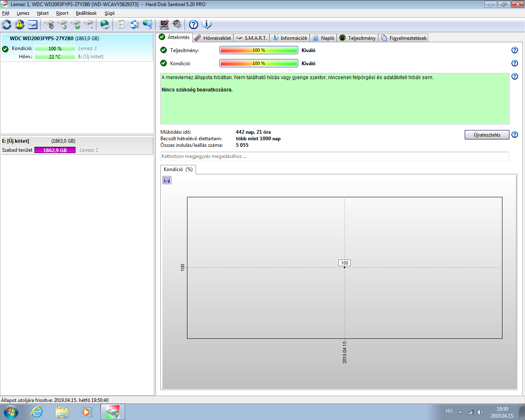
Task: Click the yellow warning alert toolbar icon
Action: pos(20,25)
